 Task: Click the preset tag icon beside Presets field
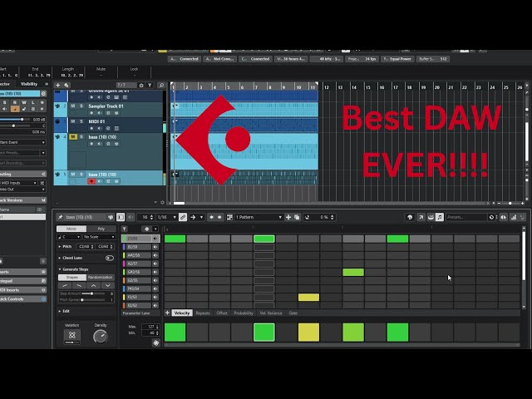coord(491,217)
